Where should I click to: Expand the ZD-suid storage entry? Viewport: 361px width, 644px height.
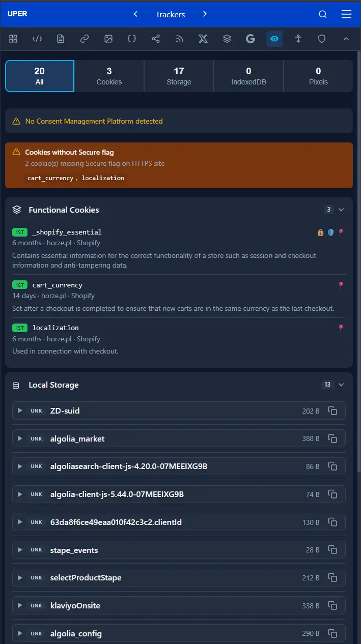pos(20,411)
